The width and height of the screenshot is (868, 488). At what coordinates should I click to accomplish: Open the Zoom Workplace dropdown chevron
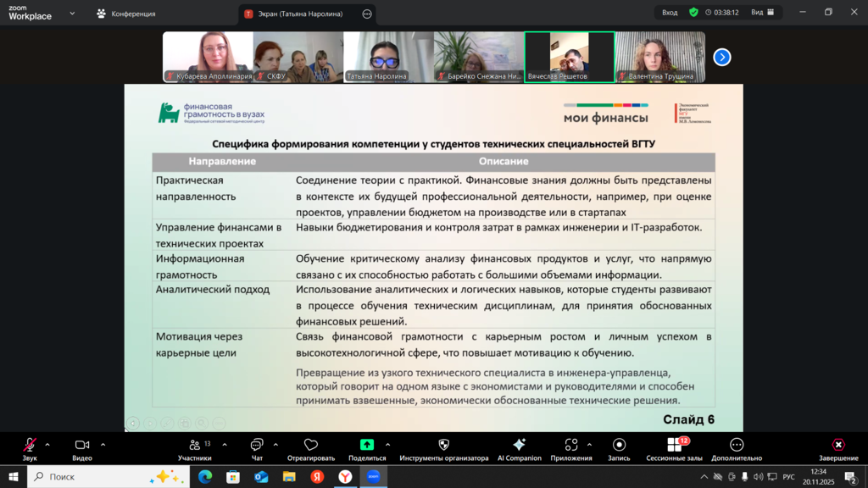tap(71, 14)
